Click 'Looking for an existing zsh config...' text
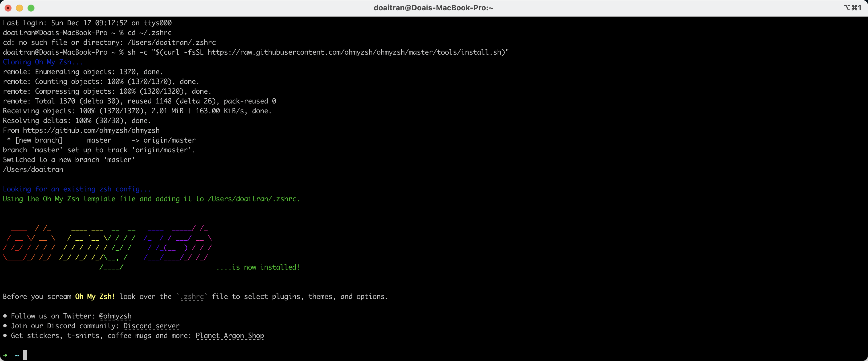The height and width of the screenshot is (361, 868). (x=77, y=189)
